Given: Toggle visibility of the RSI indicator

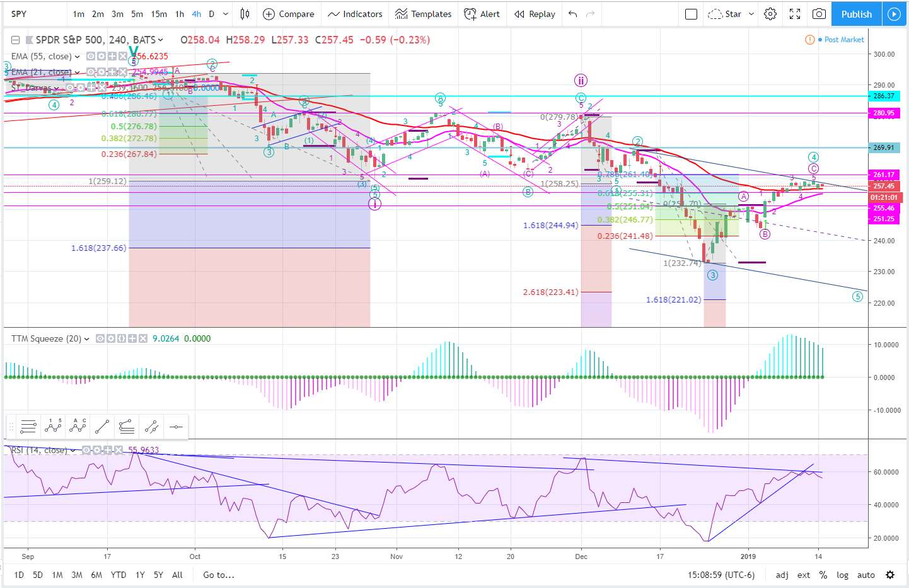Looking at the screenshot, I should (x=86, y=450).
